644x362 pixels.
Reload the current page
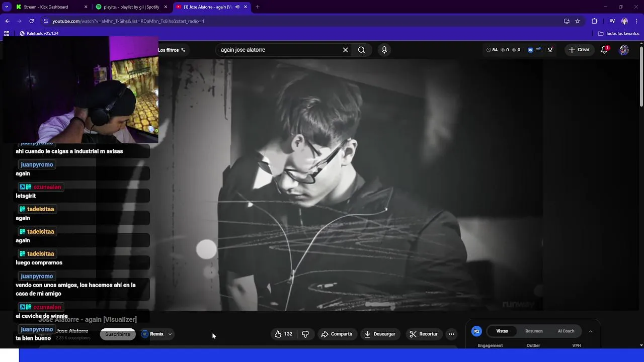click(31, 21)
